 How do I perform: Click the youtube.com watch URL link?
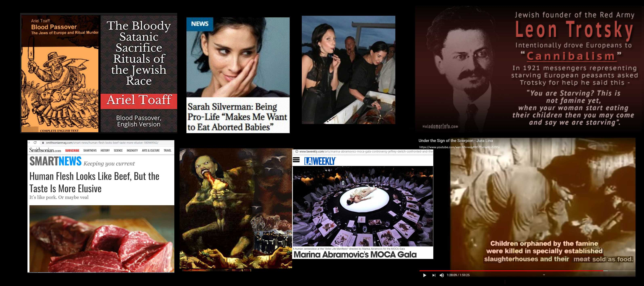tap(459, 147)
